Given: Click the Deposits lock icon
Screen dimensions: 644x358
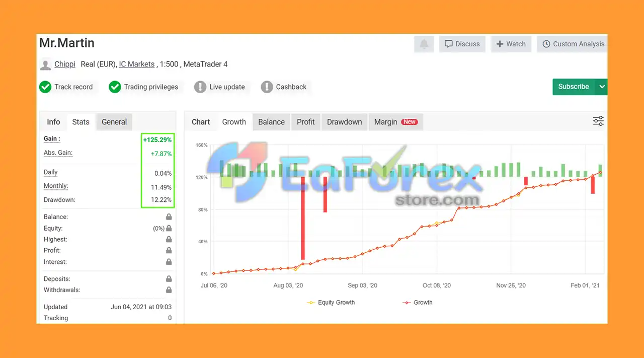Looking at the screenshot, I should pyautogui.click(x=169, y=279).
